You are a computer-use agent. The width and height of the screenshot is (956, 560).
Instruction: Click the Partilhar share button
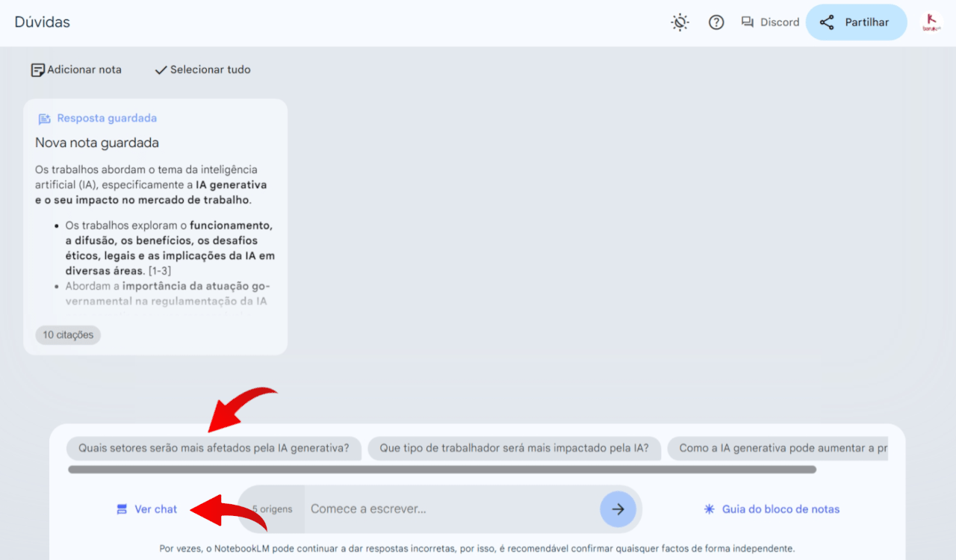click(x=856, y=22)
